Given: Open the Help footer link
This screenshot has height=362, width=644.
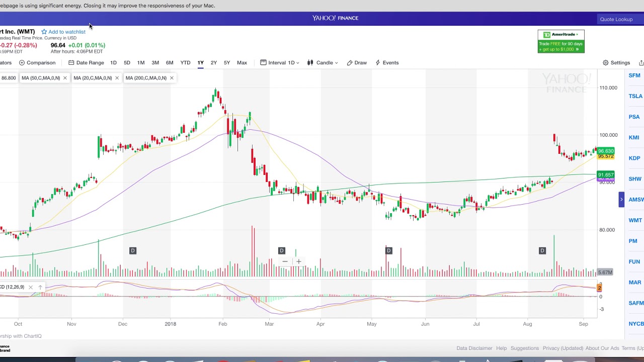Looking at the screenshot, I should coord(502,348).
